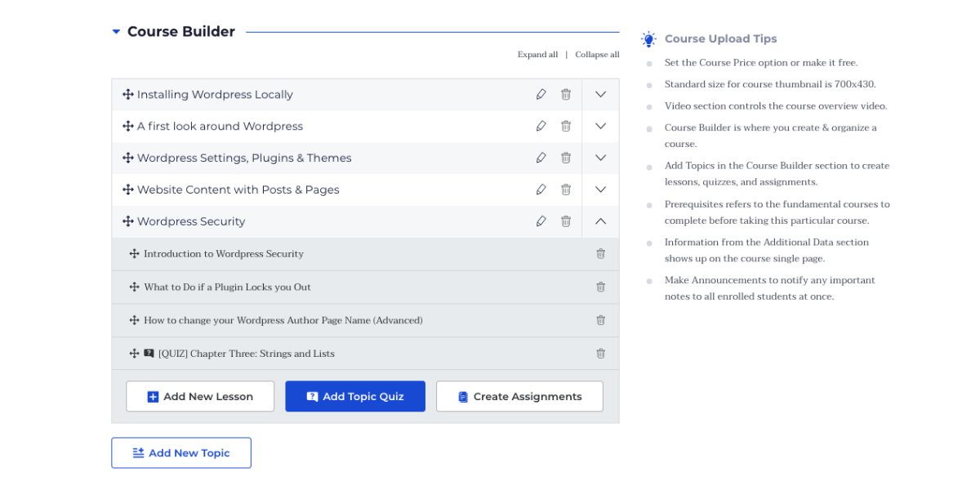Delete the Introduction to Wordpress Security lesson
980x490 pixels.
click(x=601, y=254)
